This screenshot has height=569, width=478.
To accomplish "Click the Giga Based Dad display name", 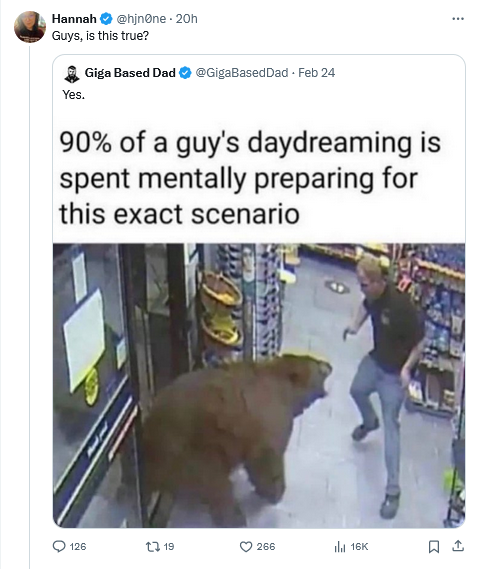I will [x=130, y=73].
